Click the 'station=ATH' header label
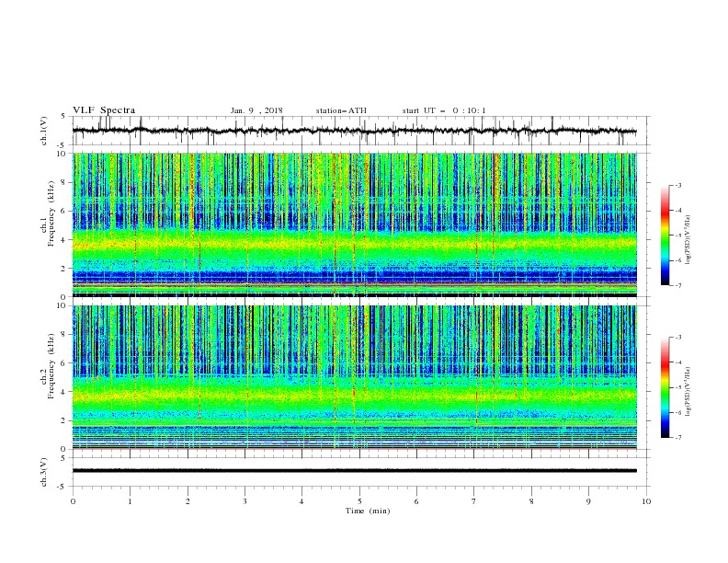The width and height of the screenshot is (728, 563). [341, 110]
